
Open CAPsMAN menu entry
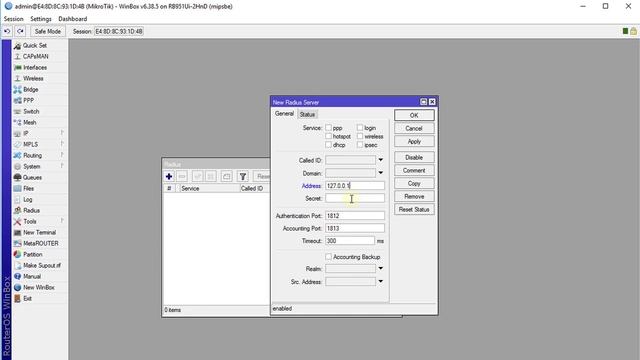35,56
